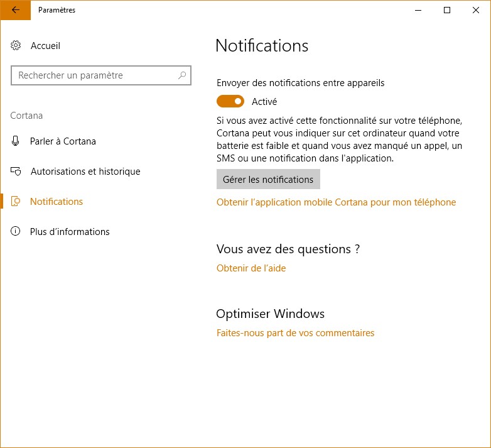Open Plus d'informations section
Screen dimensions: 491x448
[x=70, y=232]
